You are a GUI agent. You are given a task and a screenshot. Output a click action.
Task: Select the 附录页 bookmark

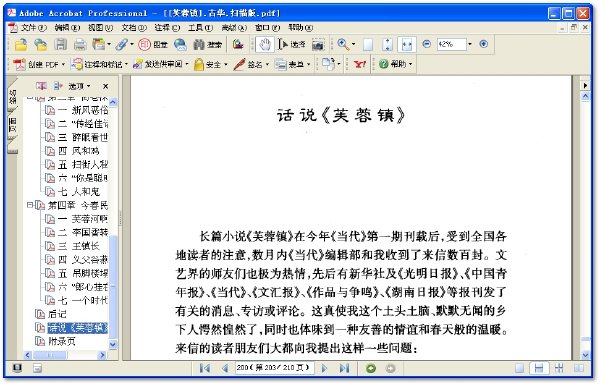point(62,341)
